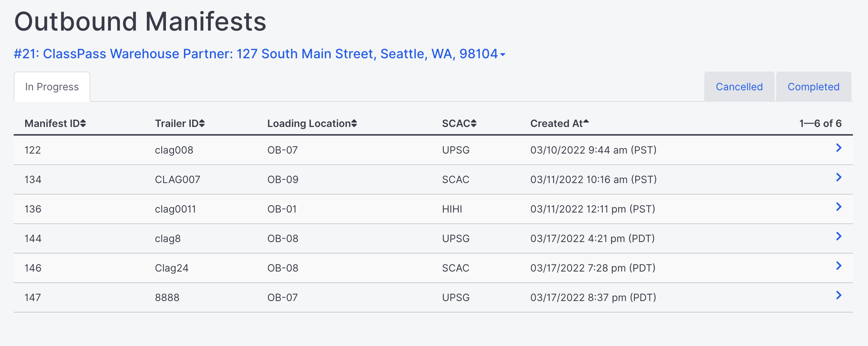868x346 pixels.
Task: Sort table by Loading Location
Action: [312, 123]
